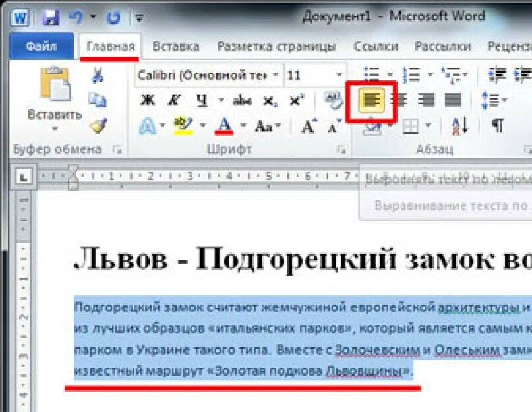Screen dimensions: 532x412
Task: Apply yellow text highlight marker
Action: click(183, 125)
